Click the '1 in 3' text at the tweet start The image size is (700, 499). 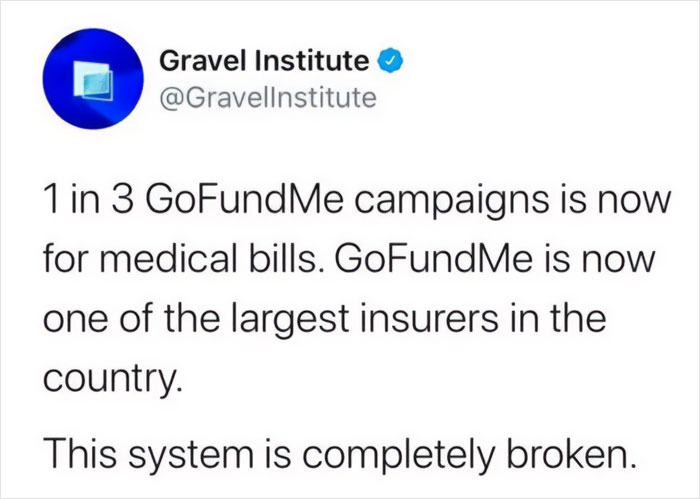click(89, 200)
